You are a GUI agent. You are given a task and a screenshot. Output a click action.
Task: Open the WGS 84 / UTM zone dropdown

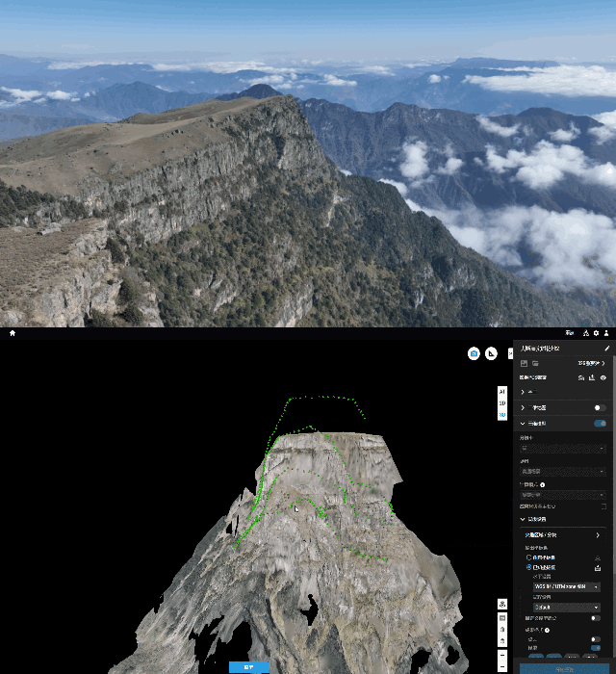567,586
